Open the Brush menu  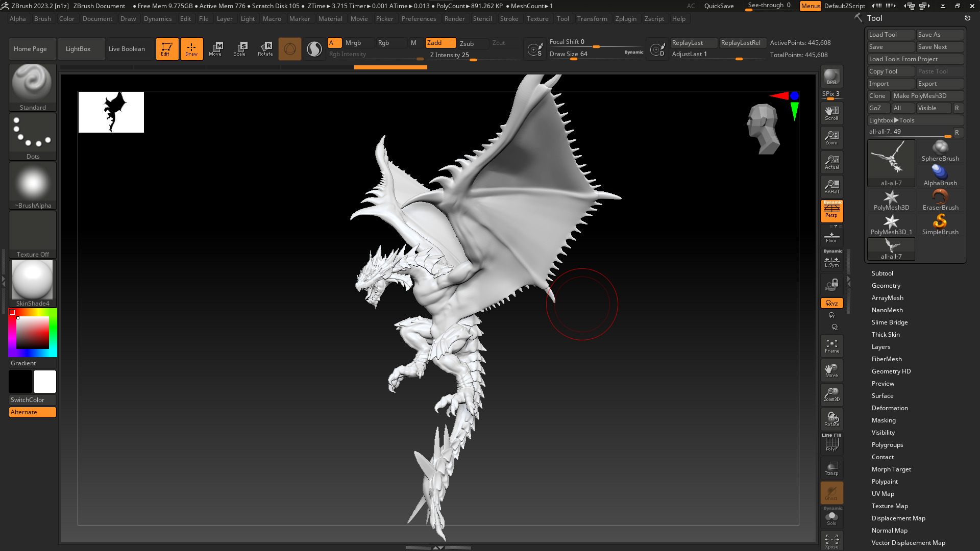(42, 19)
